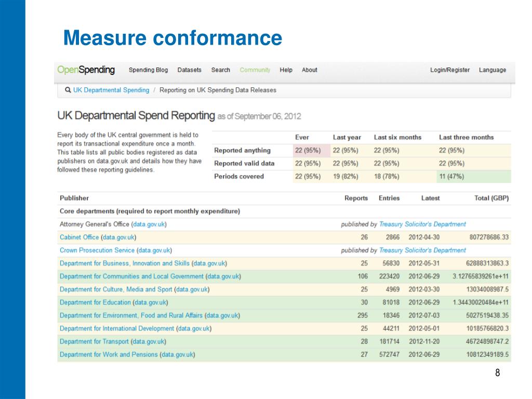Click the 223420 entries value
Viewport: 532px width, 399px height.
pyautogui.click(x=389, y=276)
